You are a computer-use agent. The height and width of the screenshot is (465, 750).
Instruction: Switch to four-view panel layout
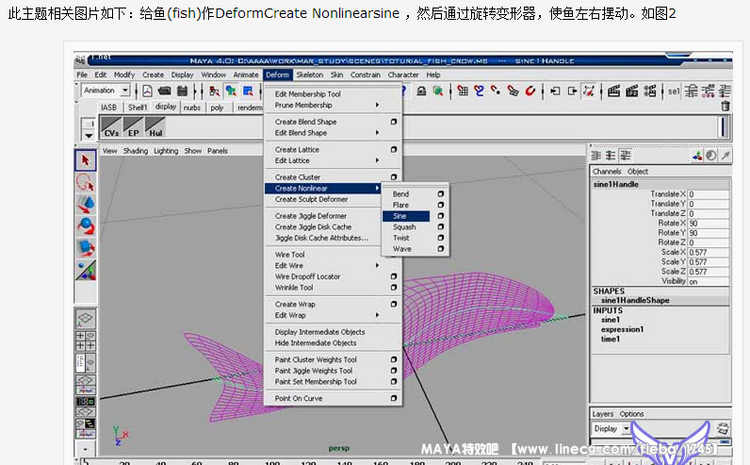tap(86, 341)
